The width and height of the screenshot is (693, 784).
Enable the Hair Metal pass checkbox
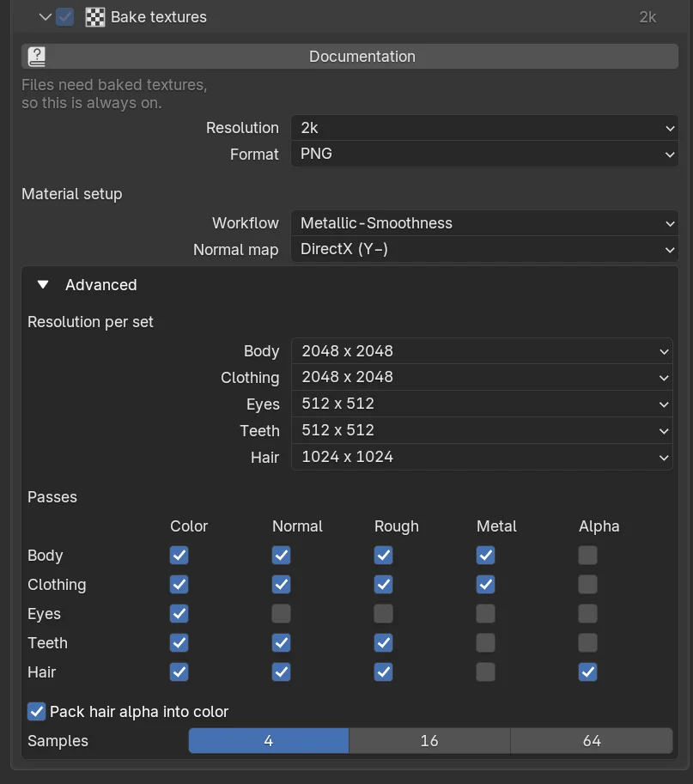485,672
